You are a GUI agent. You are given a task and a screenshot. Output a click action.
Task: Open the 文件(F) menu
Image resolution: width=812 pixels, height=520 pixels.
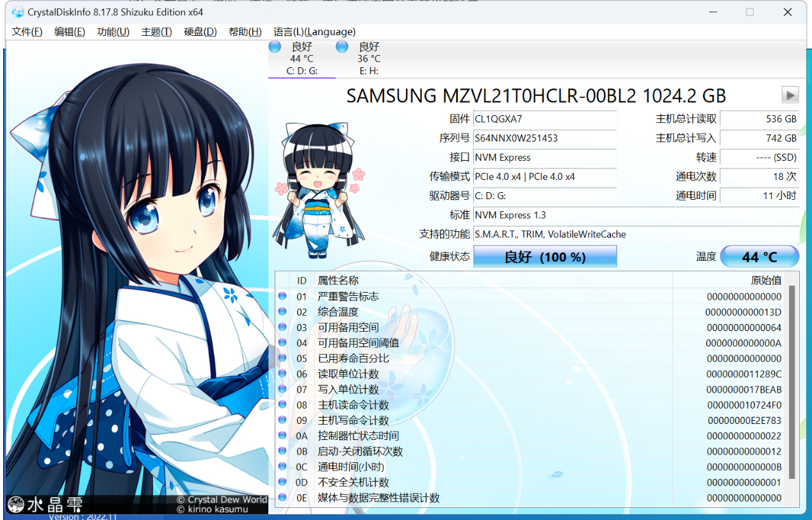click(27, 32)
